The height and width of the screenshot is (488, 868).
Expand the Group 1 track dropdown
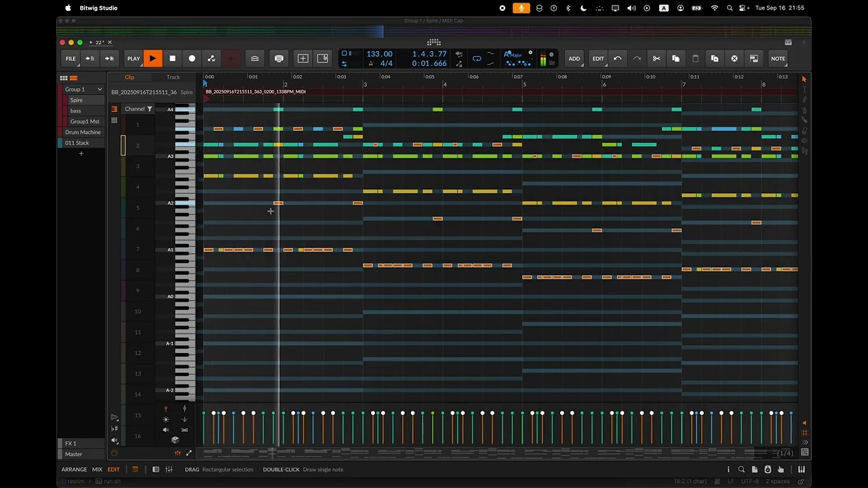(x=100, y=89)
